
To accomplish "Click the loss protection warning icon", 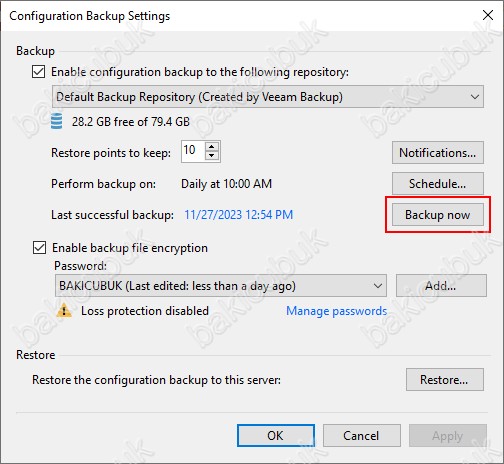I will pyautogui.click(x=64, y=311).
